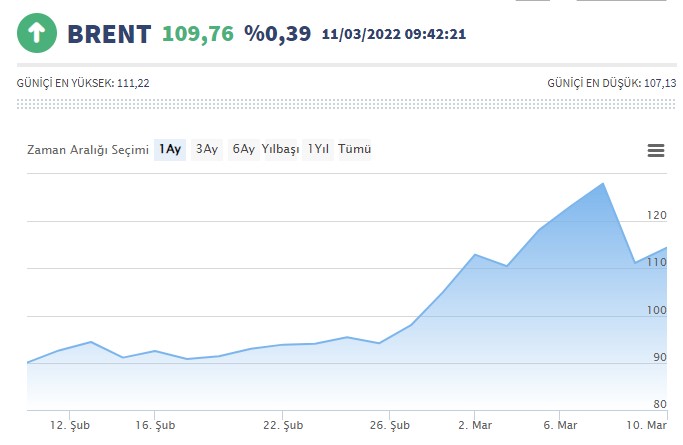Viewport: 683px width, 445px height.
Task: Click the %0,39 change percentage
Action: [277, 34]
